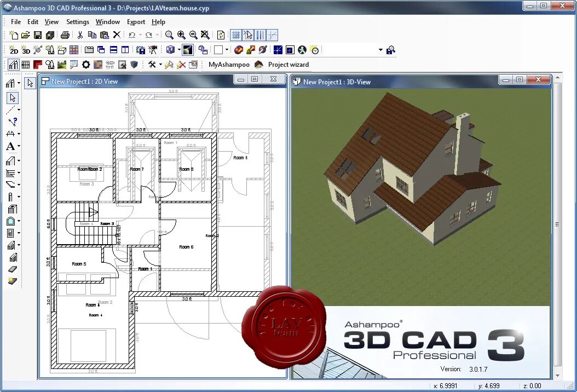Click the New file icon
577x392 pixels.
(x=14, y=35)
